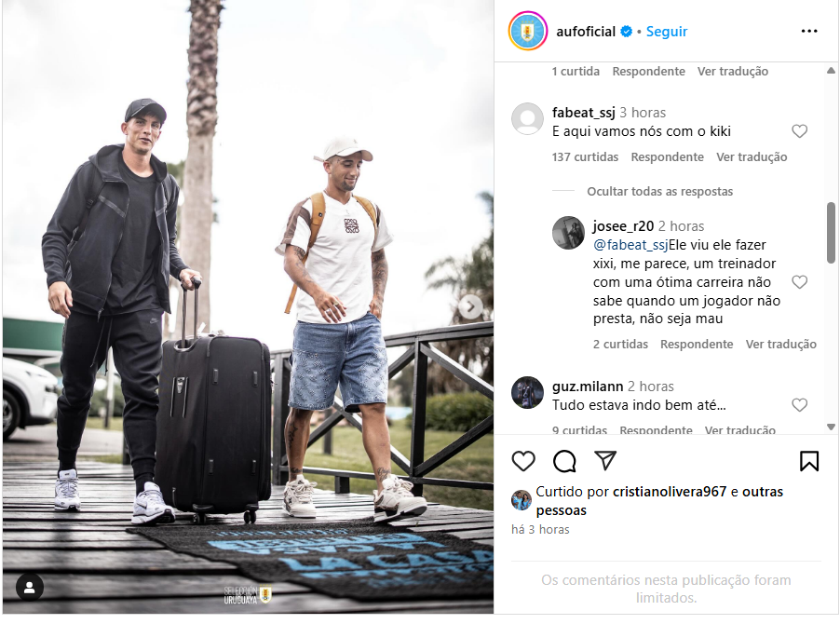This screenshot has height=624, width=840.
Task: Collapse replies with Ocultar todas as respostas
Action: point(659,191)
